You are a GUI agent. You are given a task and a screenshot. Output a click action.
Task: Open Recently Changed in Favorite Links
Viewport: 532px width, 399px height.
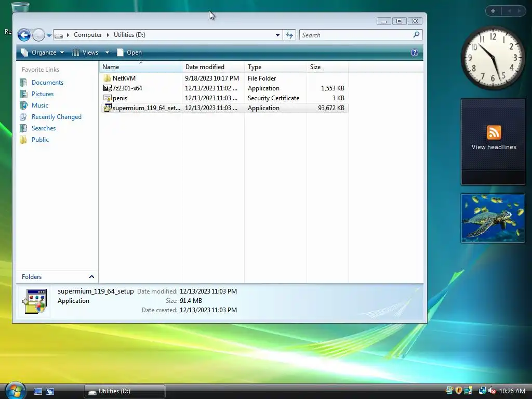(x=56, y=117)
